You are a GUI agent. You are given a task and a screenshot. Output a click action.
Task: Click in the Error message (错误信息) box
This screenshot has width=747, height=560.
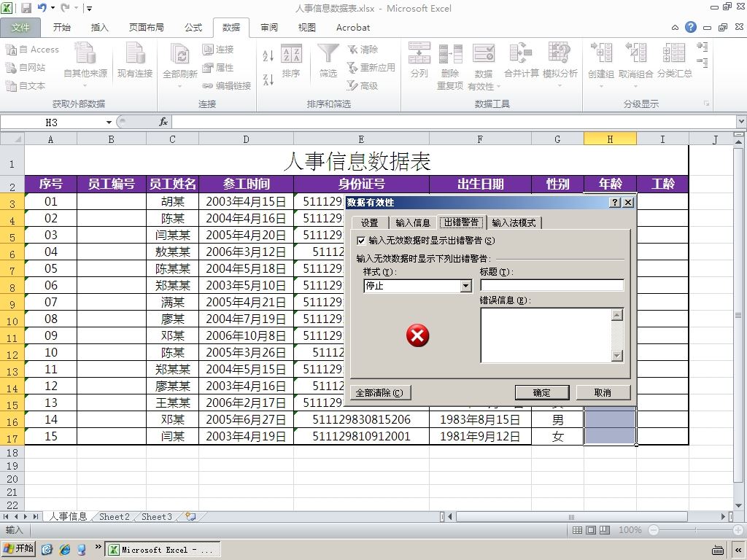coord(546,335)
